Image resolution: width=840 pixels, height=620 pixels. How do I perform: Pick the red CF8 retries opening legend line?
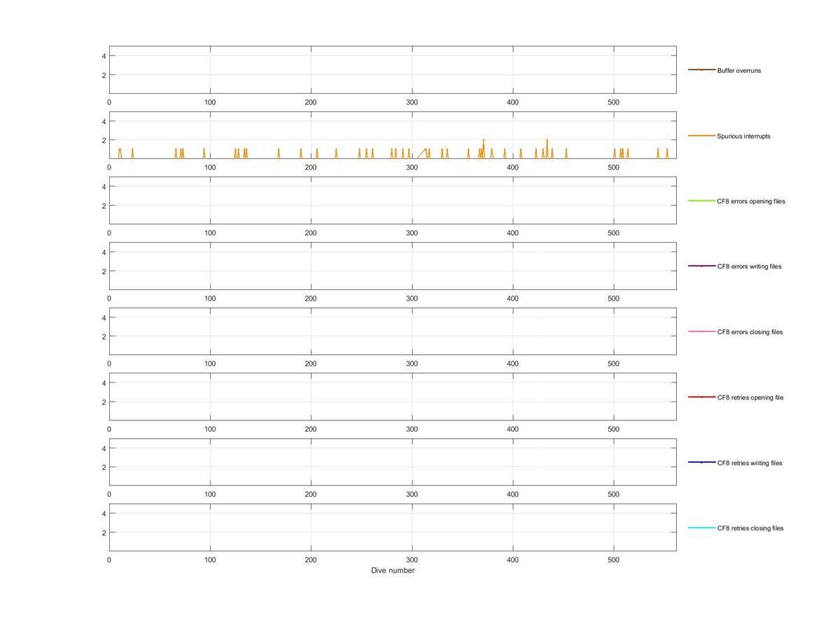tap(701, 397)
